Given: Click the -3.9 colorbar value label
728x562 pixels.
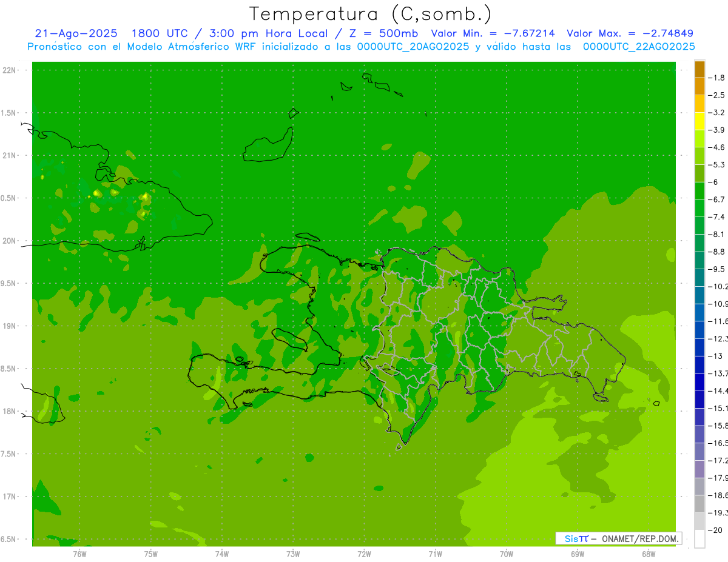Looking at the screenshot, I should (718, 130).
